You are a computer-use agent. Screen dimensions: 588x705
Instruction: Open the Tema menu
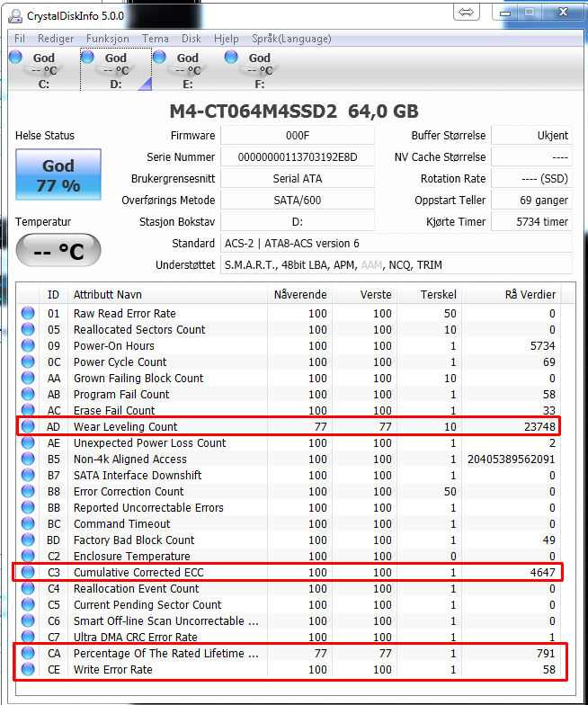(x=155, y=39)
